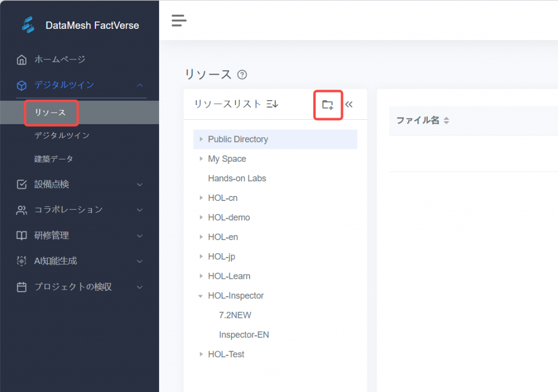Screen dimensions: 558x392
Task: Click the home icon beside ホームページ
Action: point(22,60)
